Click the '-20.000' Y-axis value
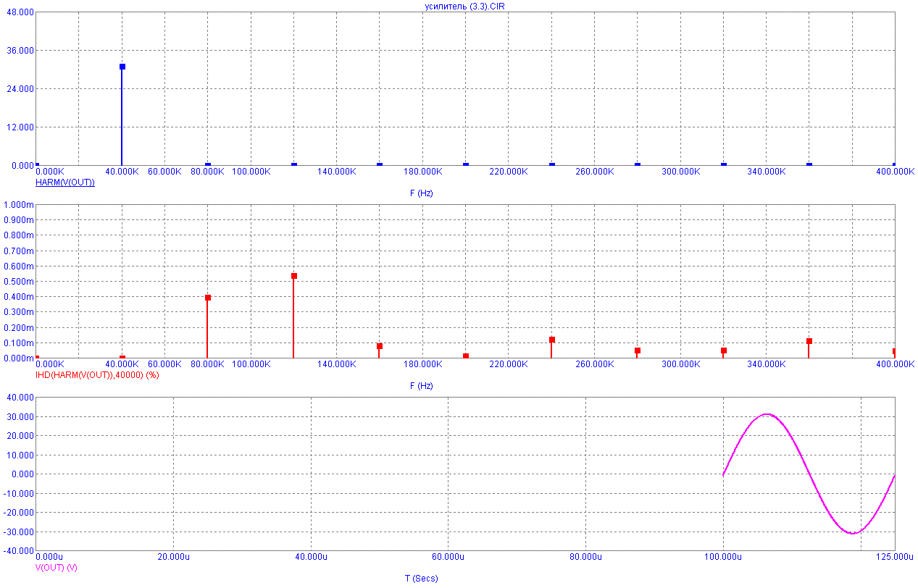The width and height of the screenshot is (918, 588). pos(17,513)
